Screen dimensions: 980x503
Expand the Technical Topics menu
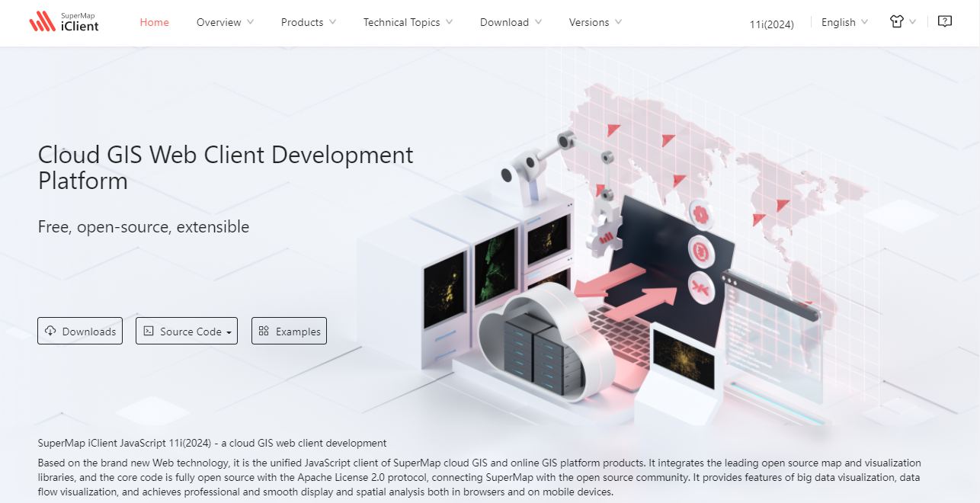click(x=408, y=22)
